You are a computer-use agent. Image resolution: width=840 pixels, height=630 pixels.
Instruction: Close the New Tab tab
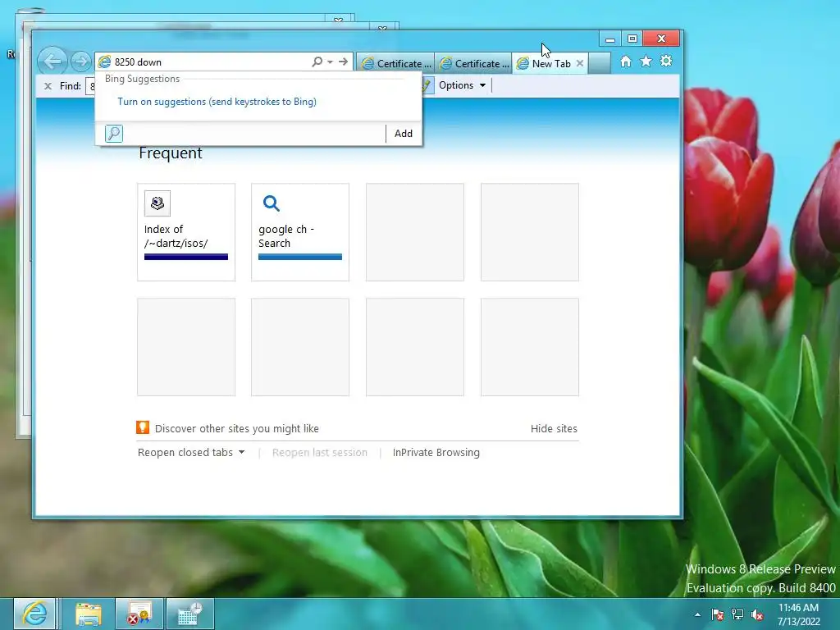580,63
